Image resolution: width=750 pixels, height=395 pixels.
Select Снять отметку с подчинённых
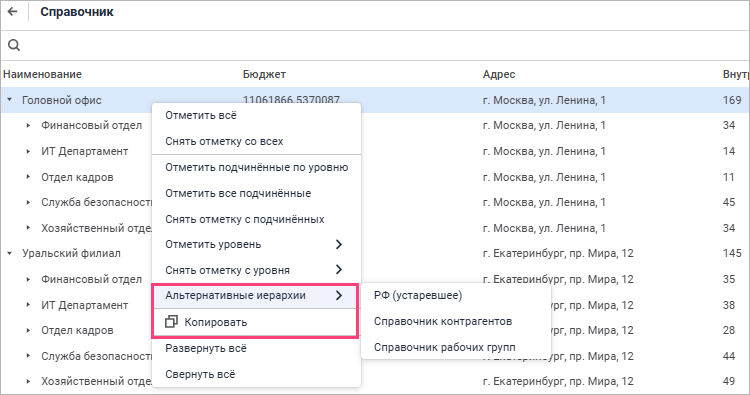point(256,219)
